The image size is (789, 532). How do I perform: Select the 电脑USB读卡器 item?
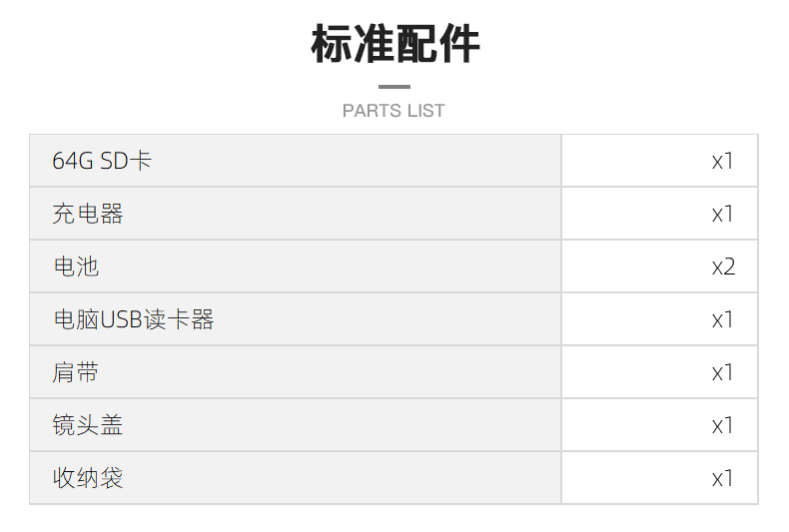133,319
